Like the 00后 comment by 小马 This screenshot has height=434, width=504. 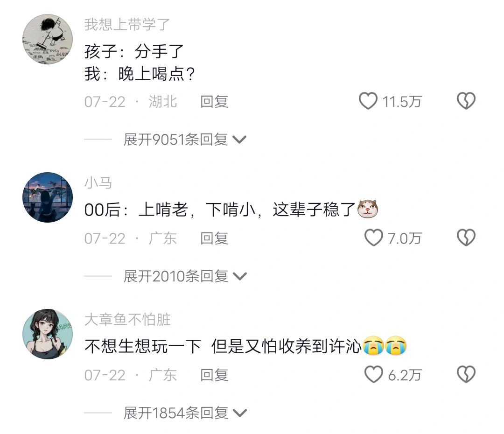[x=373, y=238]
